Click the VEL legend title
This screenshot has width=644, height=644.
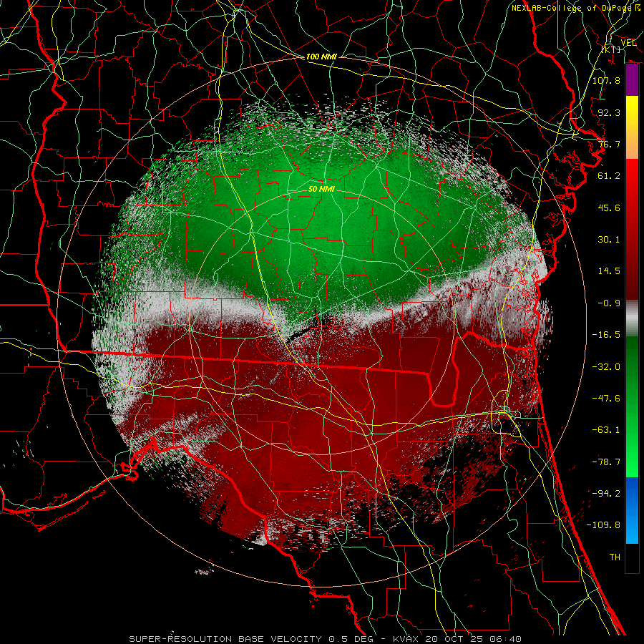pyautogui.click(x=628, y=43)
